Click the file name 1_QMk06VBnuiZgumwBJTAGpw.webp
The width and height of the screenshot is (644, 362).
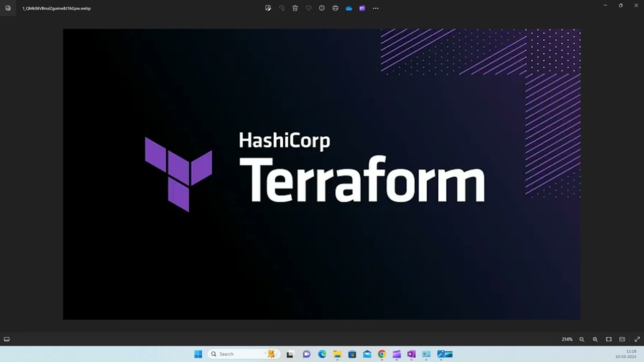pyautogui.click(x=56, y=9)
